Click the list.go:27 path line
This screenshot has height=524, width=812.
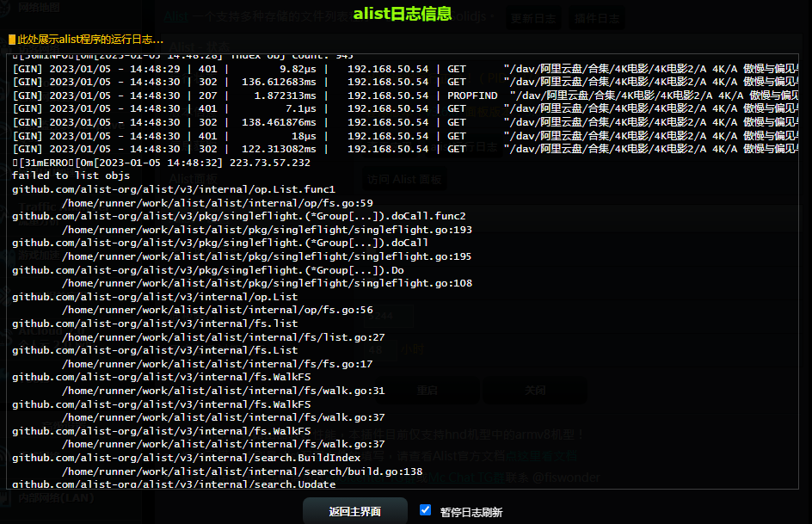223,337
